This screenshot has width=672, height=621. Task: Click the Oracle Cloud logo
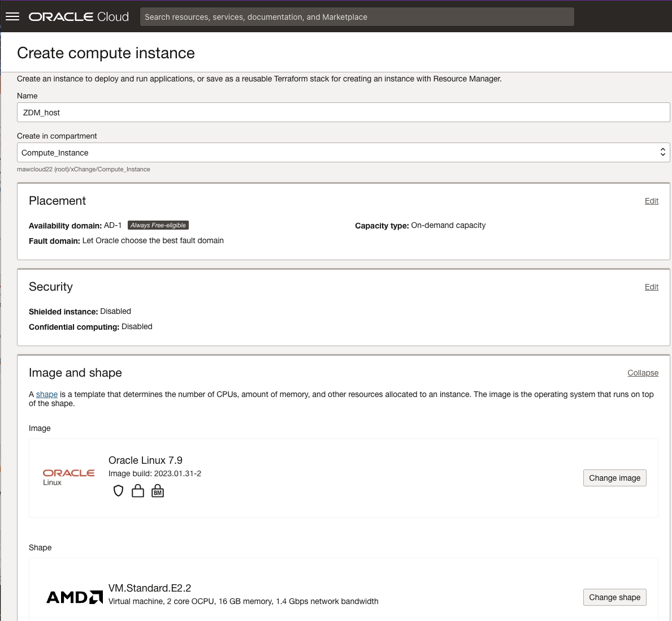pos(79,17)
